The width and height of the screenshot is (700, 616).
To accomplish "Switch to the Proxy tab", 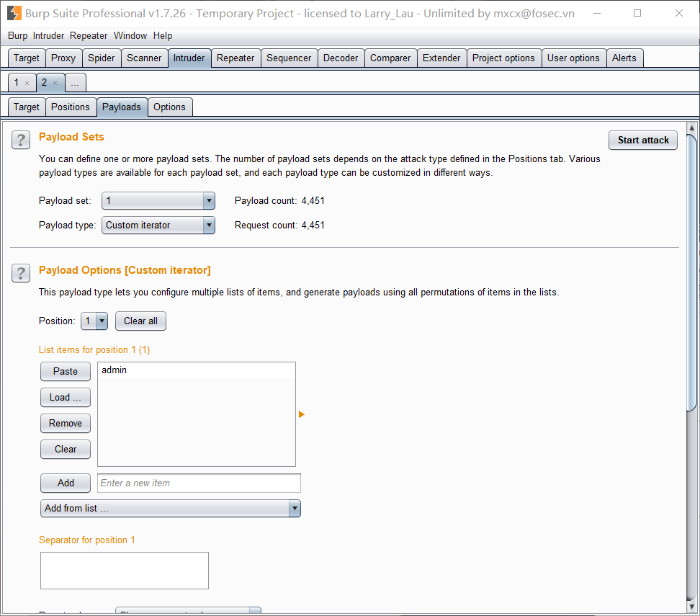I will tap(63, 58).
